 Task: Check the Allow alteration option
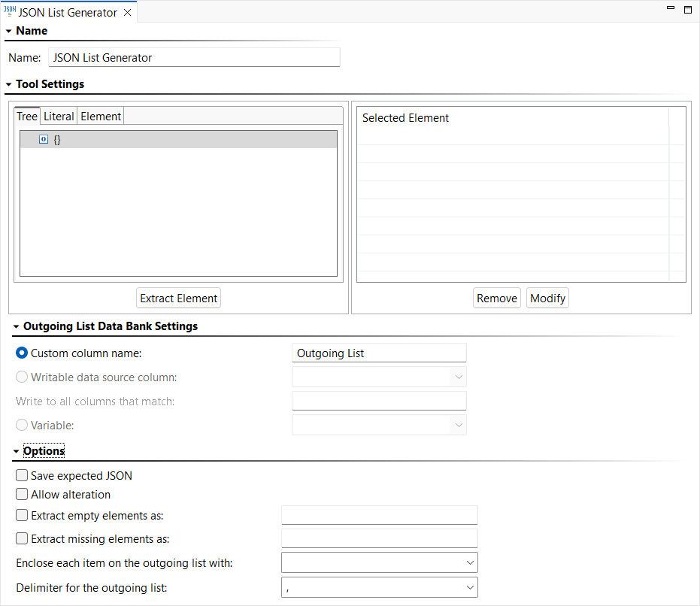(22, 494)
